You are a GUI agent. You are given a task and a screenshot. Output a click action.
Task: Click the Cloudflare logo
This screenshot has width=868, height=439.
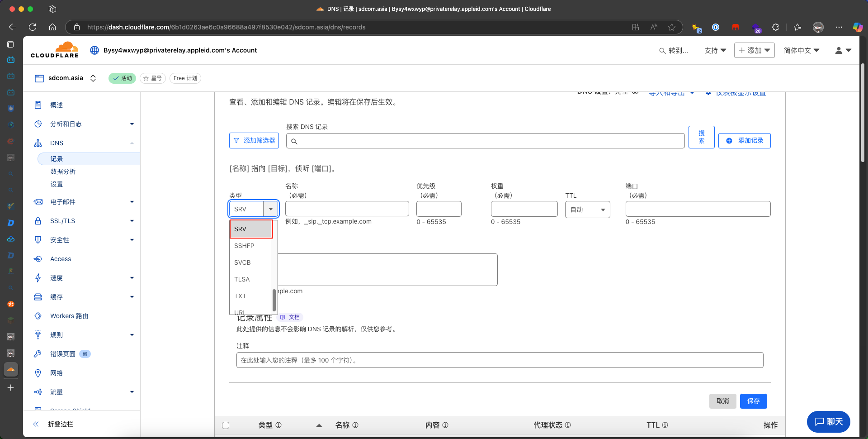55,50
